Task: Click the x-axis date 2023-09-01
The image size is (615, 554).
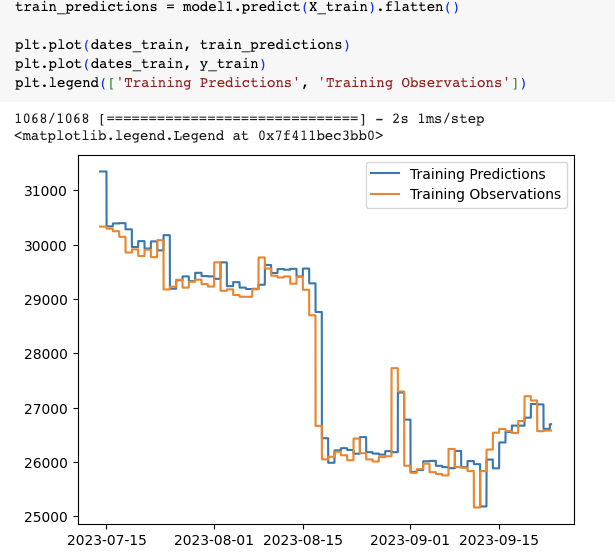Action: [410, 540]
